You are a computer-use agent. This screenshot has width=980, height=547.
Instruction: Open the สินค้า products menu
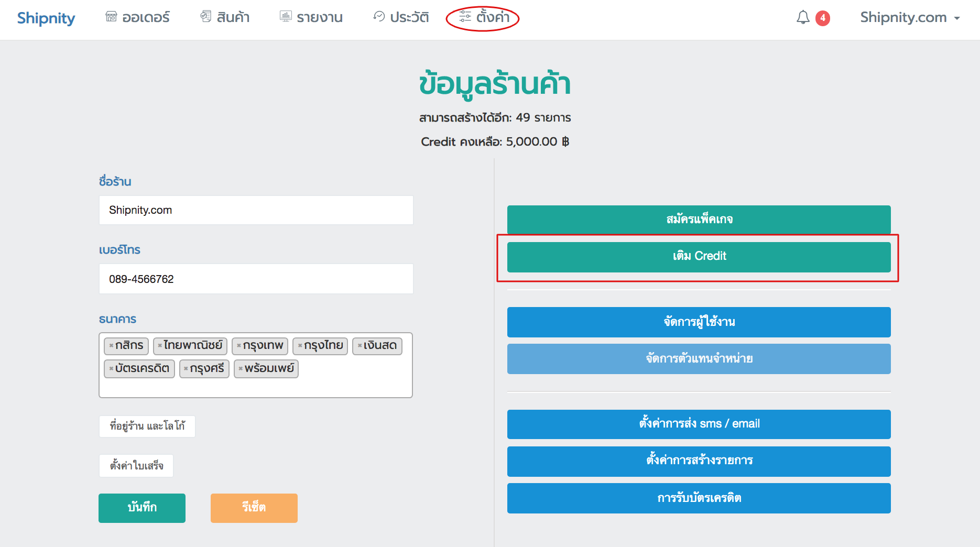tap(225, 17)
